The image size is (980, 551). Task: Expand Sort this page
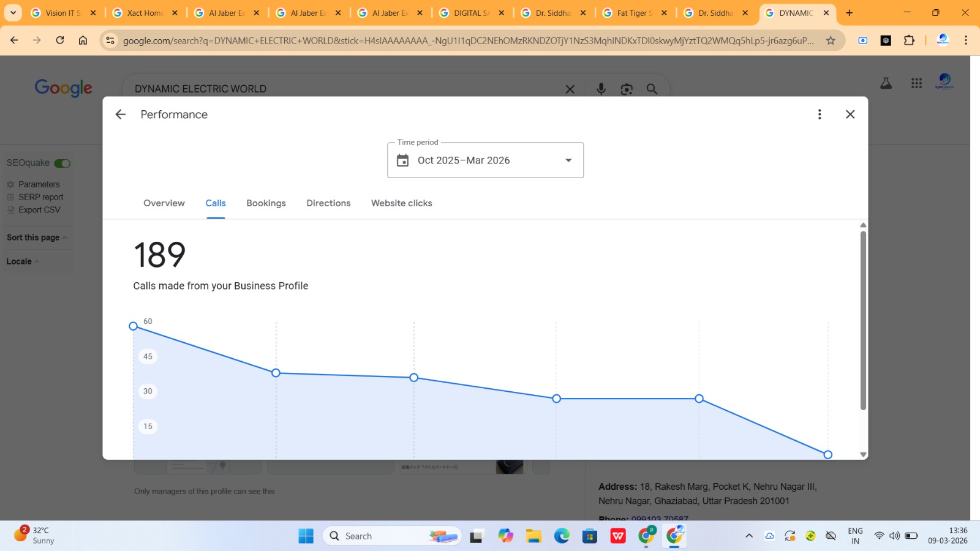pos(37,238)
